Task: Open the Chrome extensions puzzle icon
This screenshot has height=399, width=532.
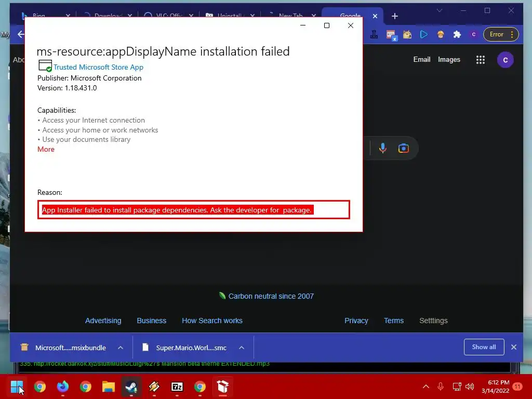Action: tap(457, 34)
